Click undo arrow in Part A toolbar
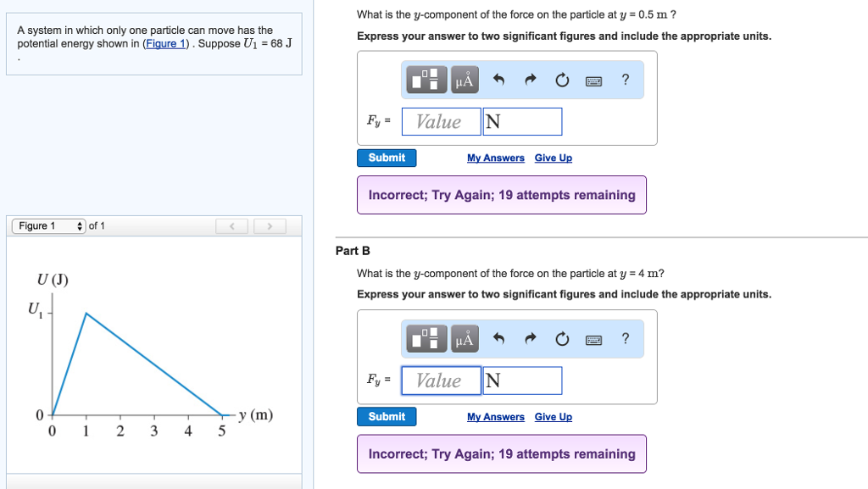868x489 pixels. tap(499, 81)
